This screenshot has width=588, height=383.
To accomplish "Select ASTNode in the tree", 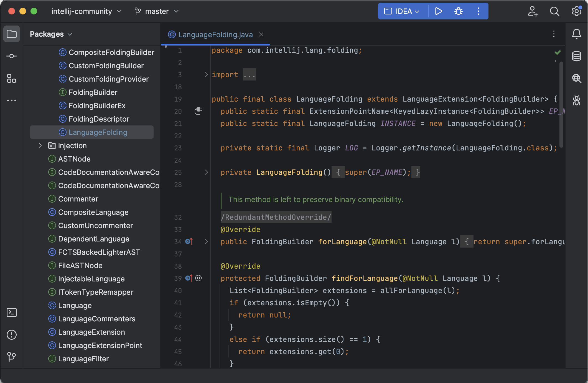I will 74,159.
